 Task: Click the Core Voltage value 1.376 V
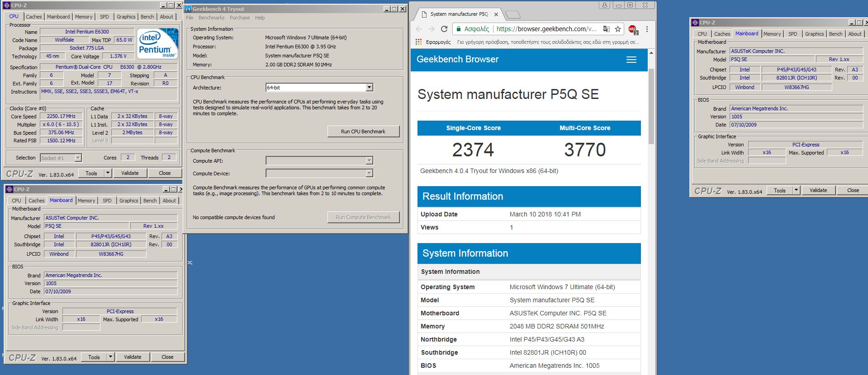pyautogui.click(x=119, y=56)
